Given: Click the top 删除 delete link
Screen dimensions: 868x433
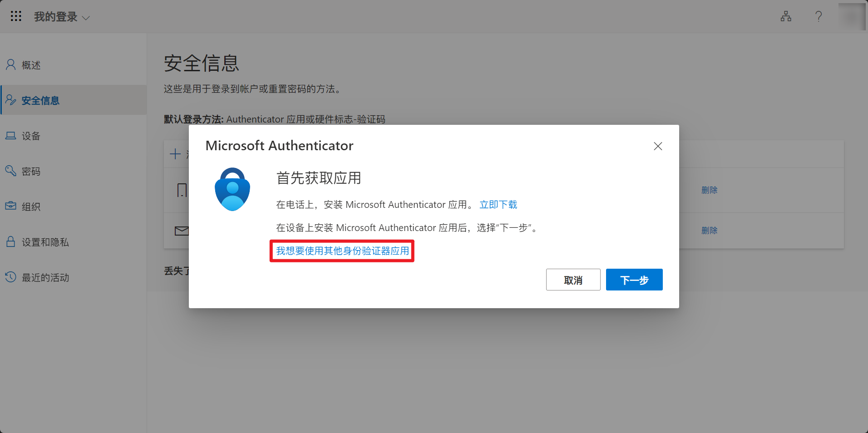Looking at the screenshot, I should click(x=710, y=190).
